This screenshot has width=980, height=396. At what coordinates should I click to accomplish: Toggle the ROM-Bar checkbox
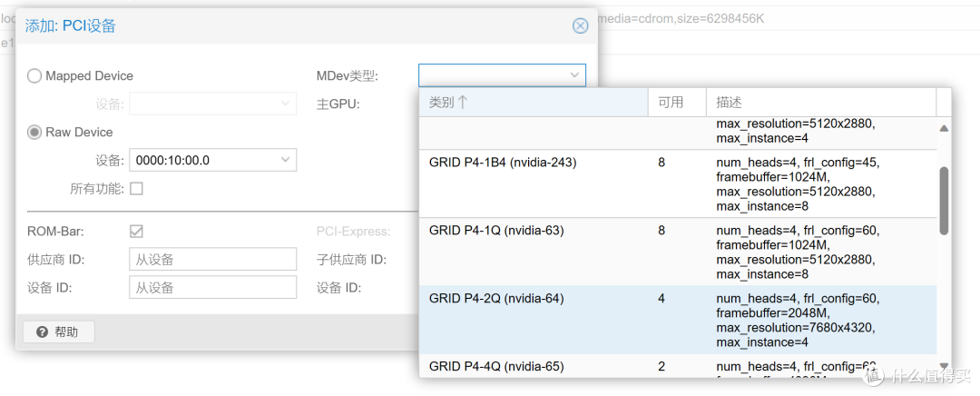tap(136, 232)
